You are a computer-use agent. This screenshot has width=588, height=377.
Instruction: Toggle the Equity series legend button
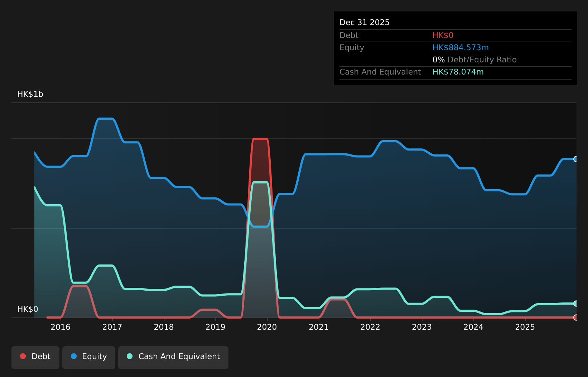coord(89,357)
